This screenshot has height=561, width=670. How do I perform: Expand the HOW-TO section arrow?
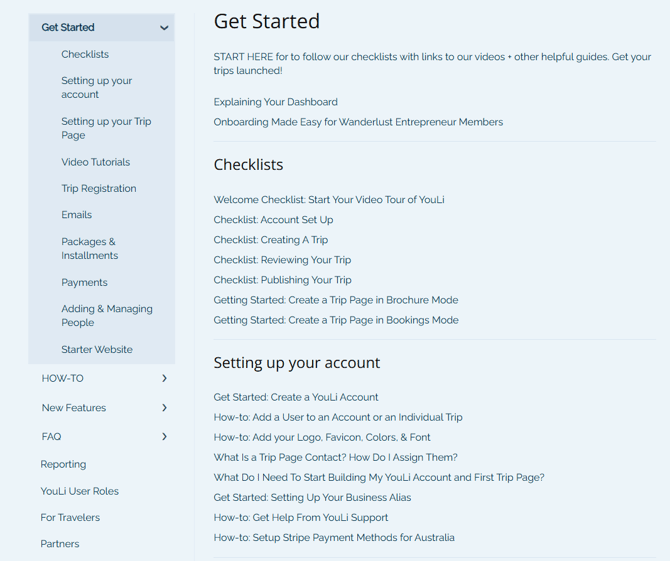pos(165,378)
